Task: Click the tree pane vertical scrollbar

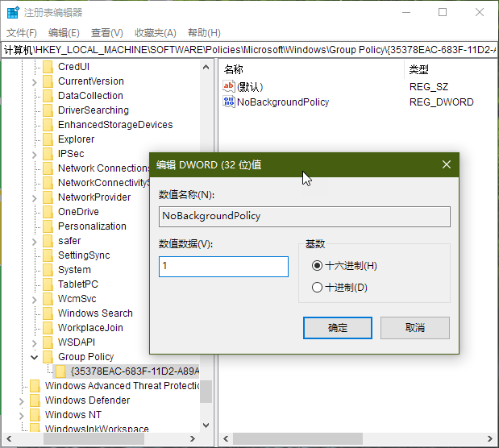Action: 206,242
